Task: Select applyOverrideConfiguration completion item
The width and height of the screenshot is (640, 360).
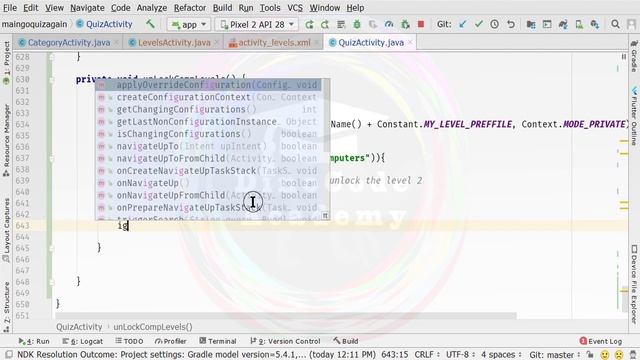Action: tap(208, 85)
